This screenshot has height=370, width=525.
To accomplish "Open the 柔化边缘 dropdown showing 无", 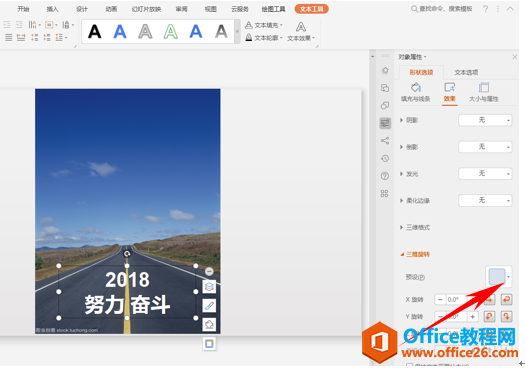I will pos(485,200).
